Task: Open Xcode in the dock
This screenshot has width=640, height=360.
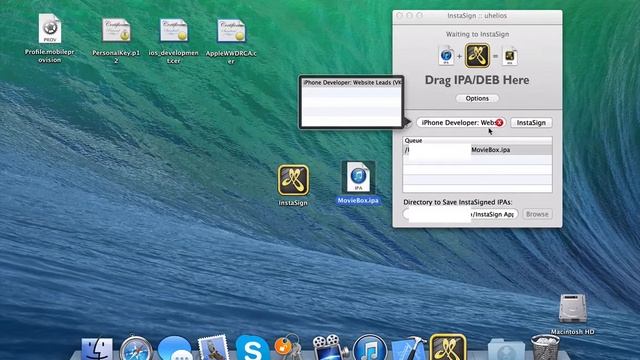Action: 409,349
